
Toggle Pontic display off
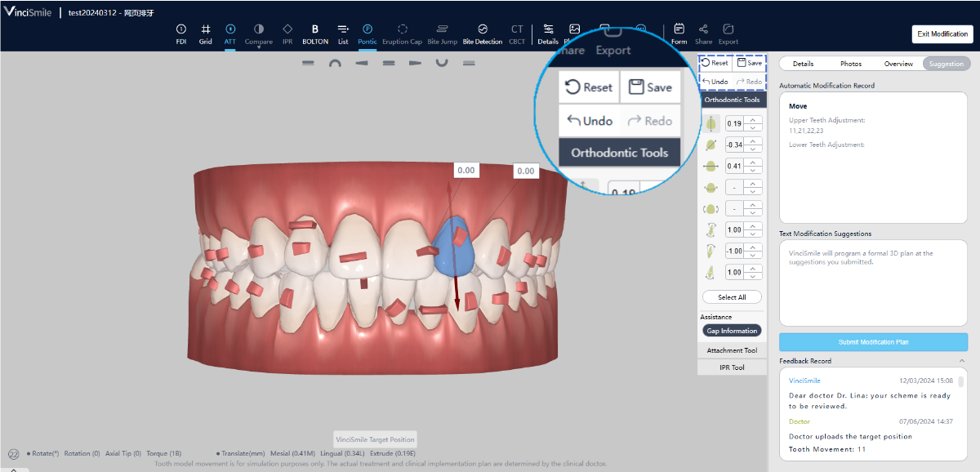coord(367,33)
